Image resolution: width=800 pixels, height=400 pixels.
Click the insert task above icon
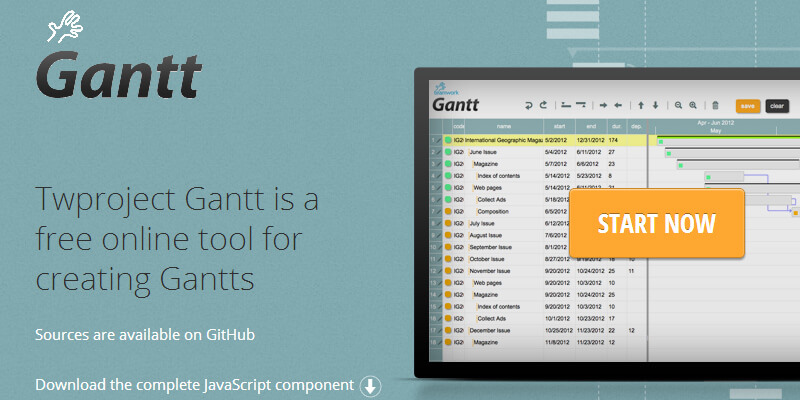[565, 105]
